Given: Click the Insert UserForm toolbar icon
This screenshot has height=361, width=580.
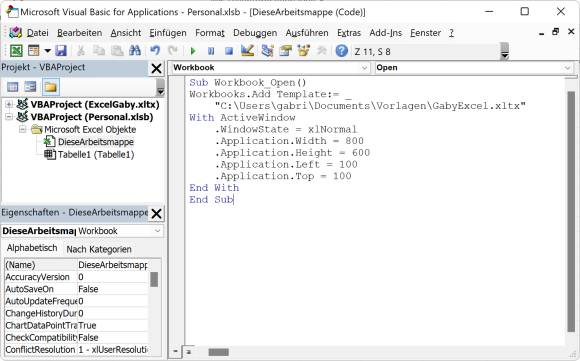Looking at the screenshot, I should tap(34, 51).
